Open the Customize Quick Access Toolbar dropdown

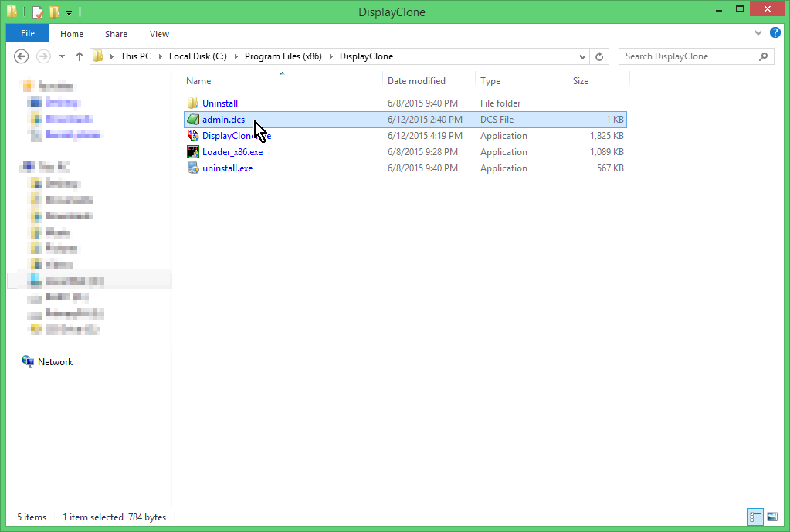coord(69,12)
